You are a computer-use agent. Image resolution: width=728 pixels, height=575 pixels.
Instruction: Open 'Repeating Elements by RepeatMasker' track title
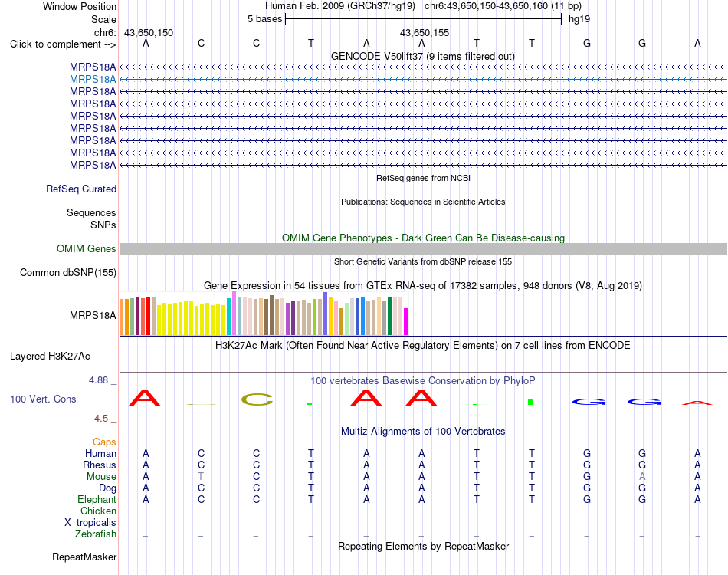coord(424,546)
